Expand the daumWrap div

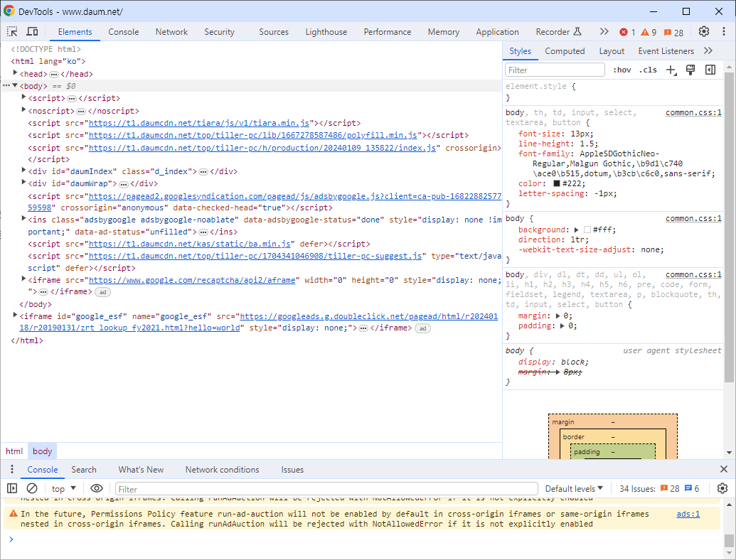click(x=23, y=183)
